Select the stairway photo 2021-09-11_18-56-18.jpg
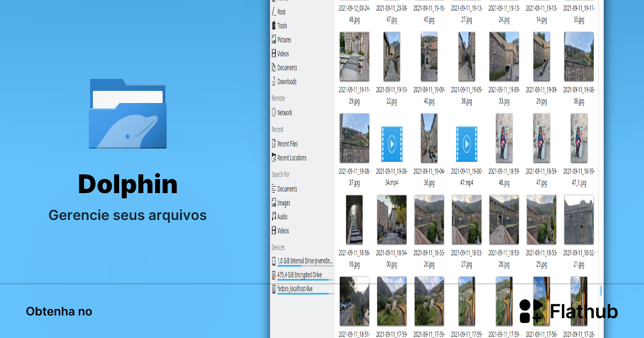 [354, 219]
